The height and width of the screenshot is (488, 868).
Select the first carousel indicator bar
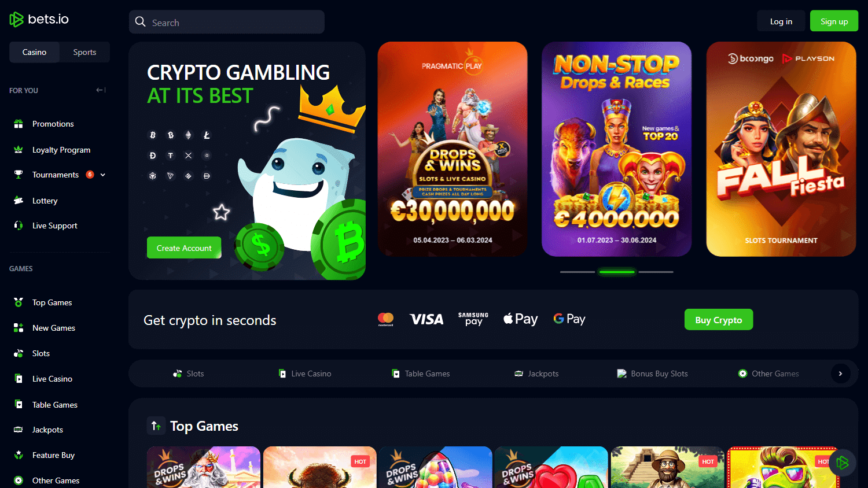(x=578, y=272)
